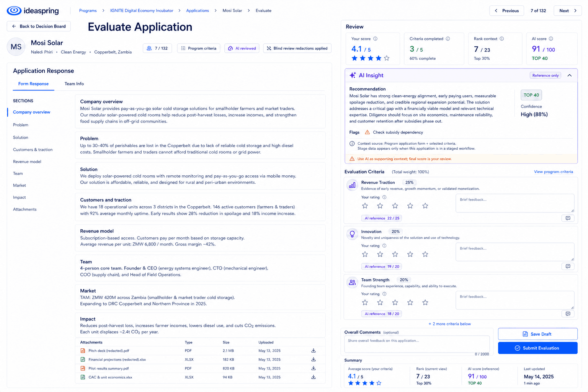This screenshot has height=392, width=588.
Task: Open Programs breadcrumb link
Action: pyautogui.click(x=88, y=11)
